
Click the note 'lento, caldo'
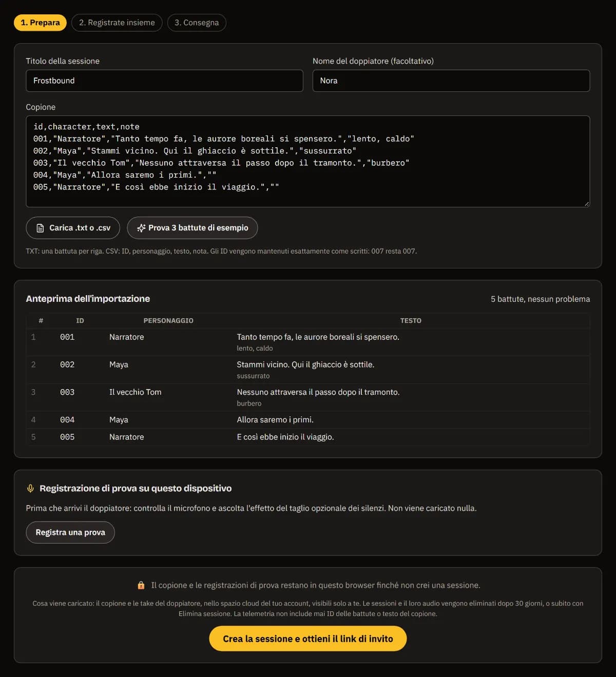pyautogui.click(x=255, y=348)
